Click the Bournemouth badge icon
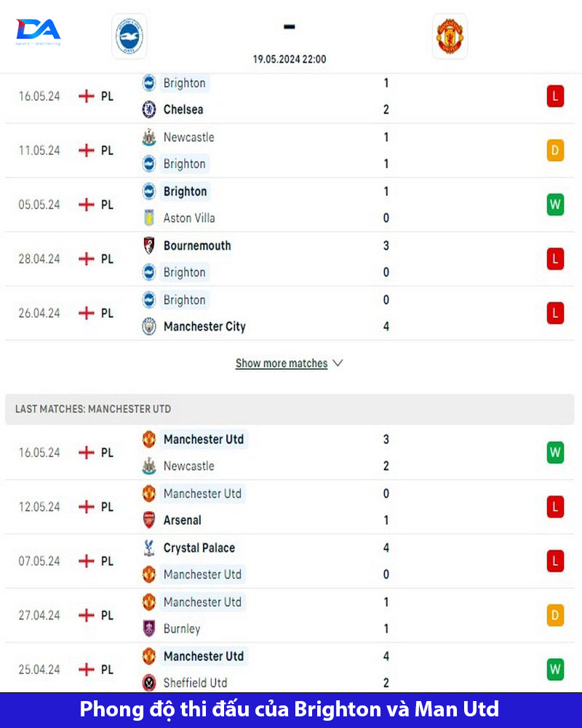582x728 pixels. pos(149,245)
